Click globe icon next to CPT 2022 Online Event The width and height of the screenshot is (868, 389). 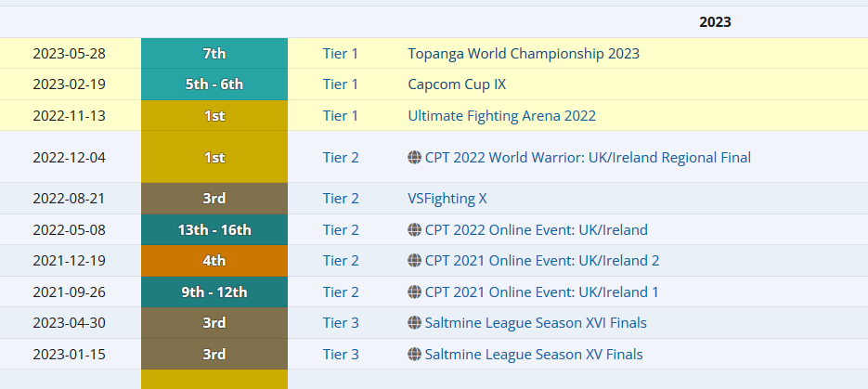tap(415, 230)
